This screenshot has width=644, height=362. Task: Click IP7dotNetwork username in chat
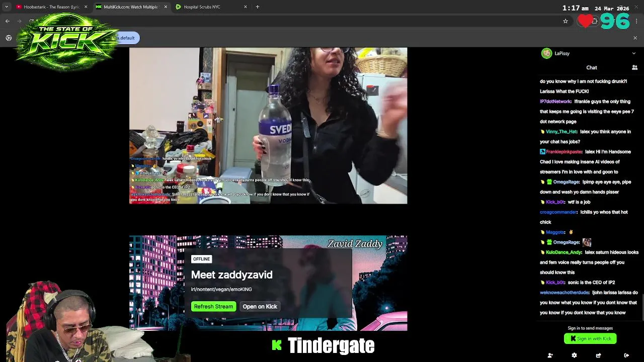(555, 102)
